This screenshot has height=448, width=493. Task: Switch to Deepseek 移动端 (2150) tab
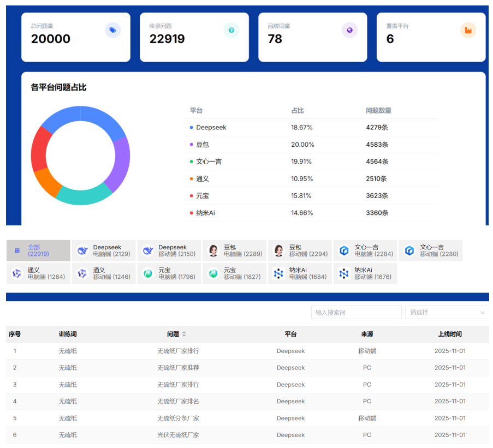[x=169, y=250]
